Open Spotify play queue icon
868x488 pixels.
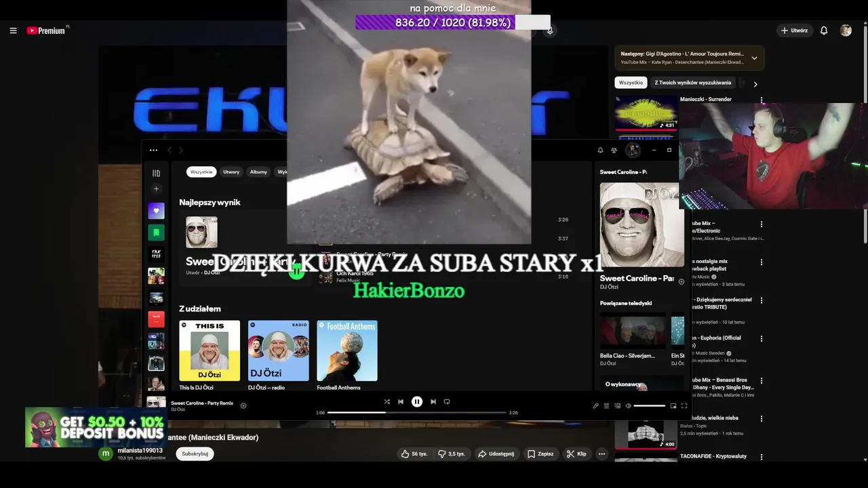(606, 406)
